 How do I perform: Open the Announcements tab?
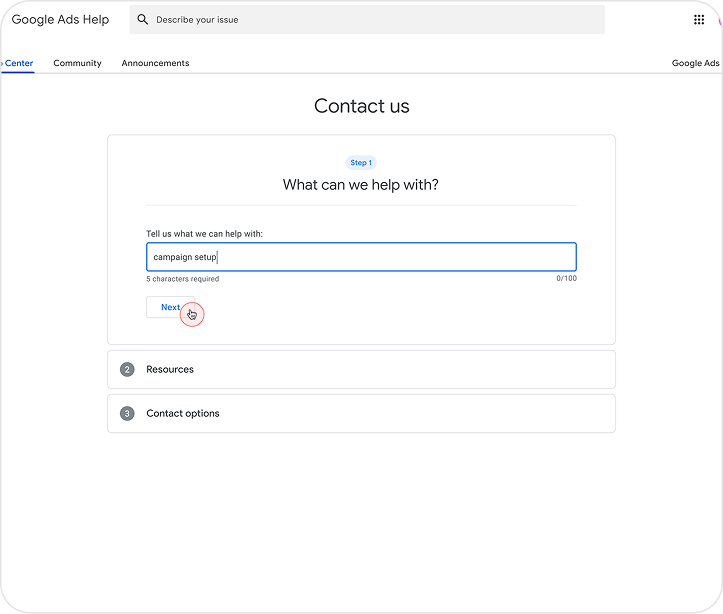[155, 63]
